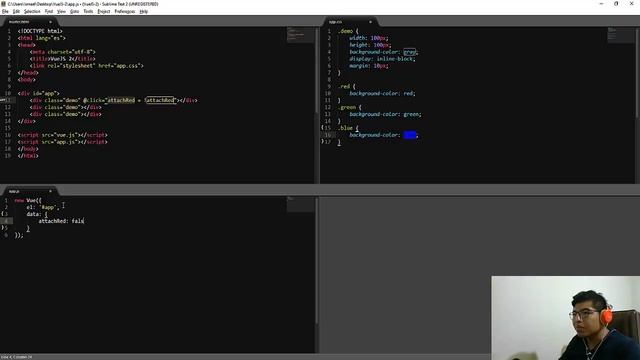This screenshot has width=640, height=360.
Task: Click the Line 4, Column status text
Action: coord(16,357)
